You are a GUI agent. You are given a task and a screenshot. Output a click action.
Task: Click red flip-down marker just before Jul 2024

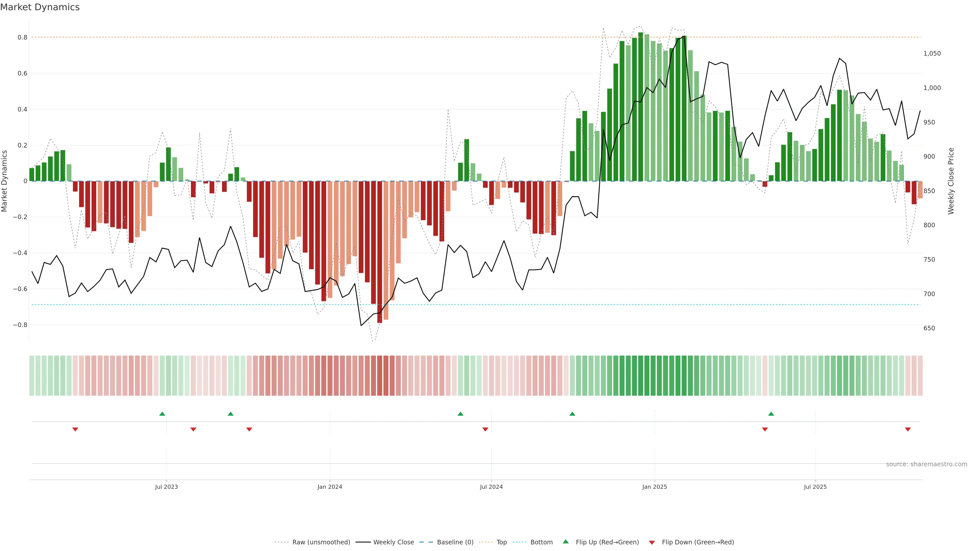pyautogui.click(x=485, y=429)
